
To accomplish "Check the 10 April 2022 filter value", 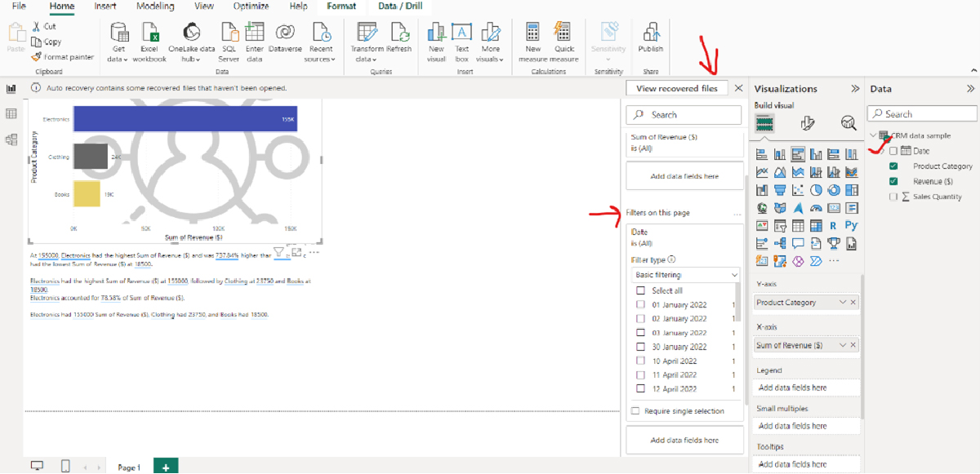I will click(640, 361).
